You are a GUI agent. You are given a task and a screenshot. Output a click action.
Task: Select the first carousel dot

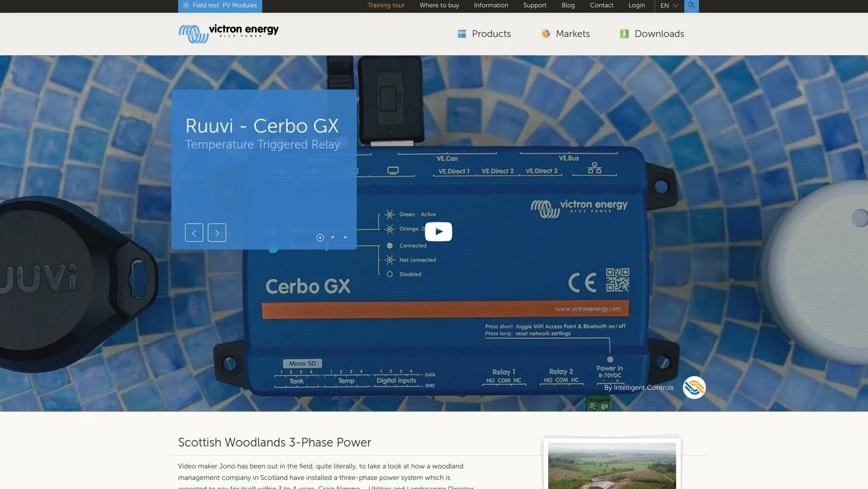click(x=320, y=238)
